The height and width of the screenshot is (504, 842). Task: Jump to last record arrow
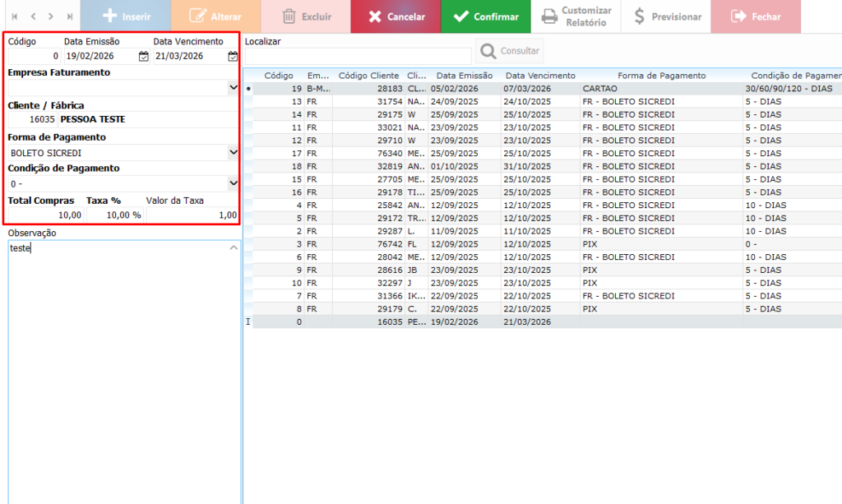coord(70,16)
